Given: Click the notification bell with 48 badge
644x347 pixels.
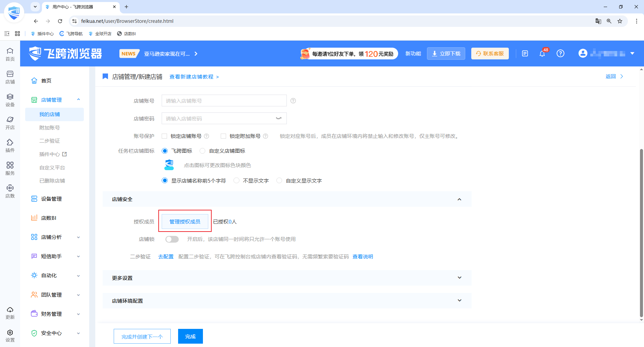Looking at the screenshot, I should coord(542,53).
